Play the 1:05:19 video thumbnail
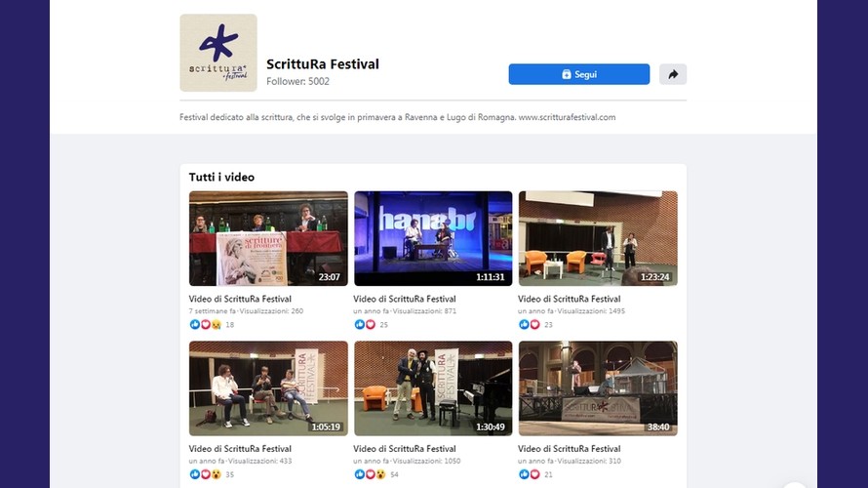Viewport: 868px width, 488px height. (268, 388)
